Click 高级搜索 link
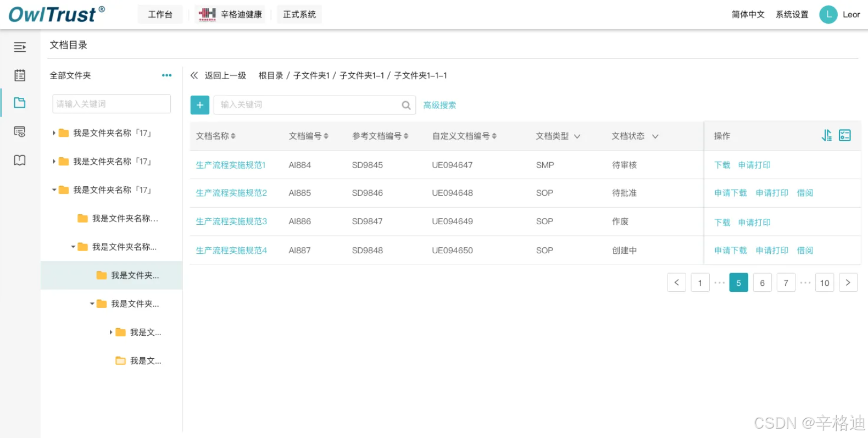868x438 pixels. click(x=439, y=105)
